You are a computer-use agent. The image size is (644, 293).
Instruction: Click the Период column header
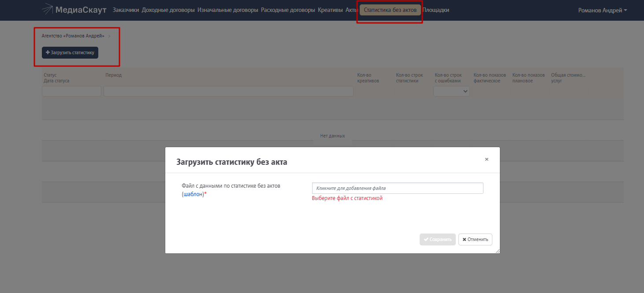point(114,75)
